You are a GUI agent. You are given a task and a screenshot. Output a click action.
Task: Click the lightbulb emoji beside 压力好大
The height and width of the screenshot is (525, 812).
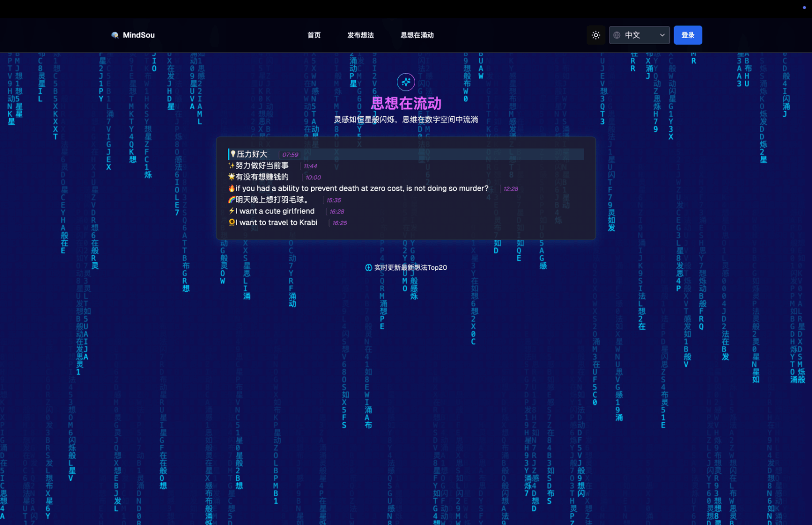233,154
